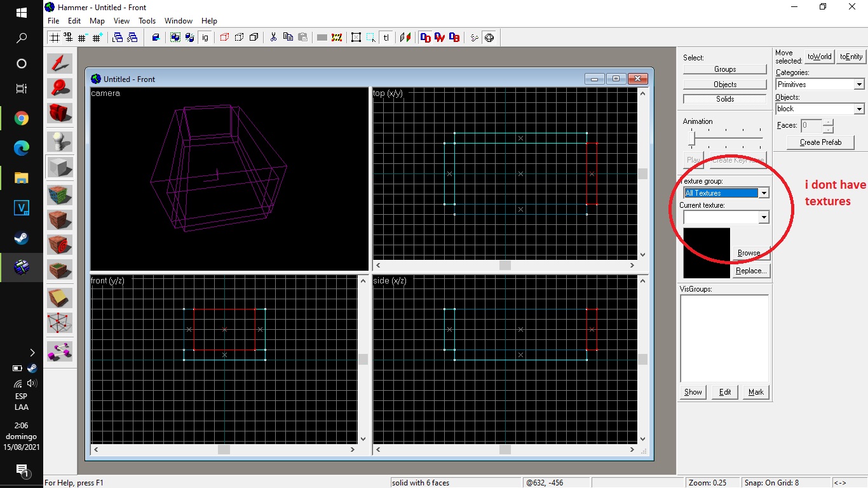
Task: Click the Save Window State icon
Action: point(132,37)
